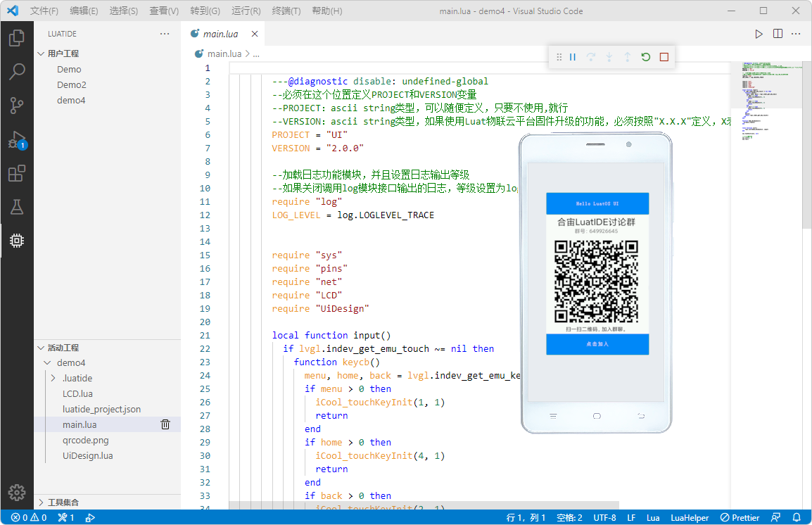Run the Lua file with play icon

click(759, 34)
